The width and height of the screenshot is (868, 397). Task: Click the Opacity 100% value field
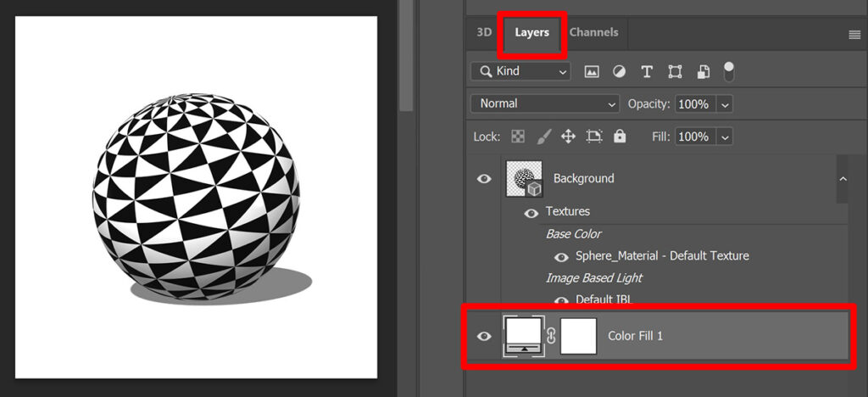click(695, 104)
